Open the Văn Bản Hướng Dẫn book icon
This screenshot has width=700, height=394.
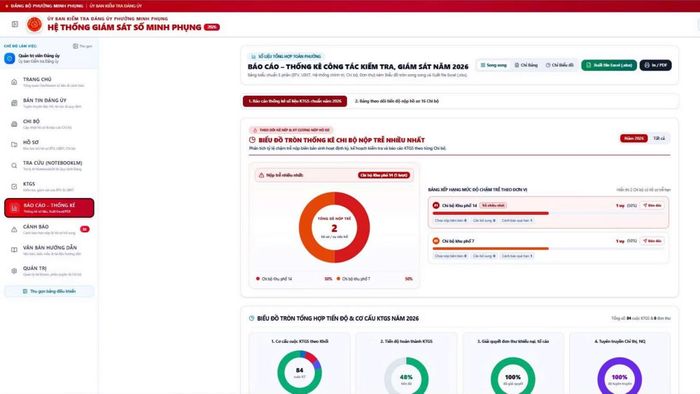point(14,250)
